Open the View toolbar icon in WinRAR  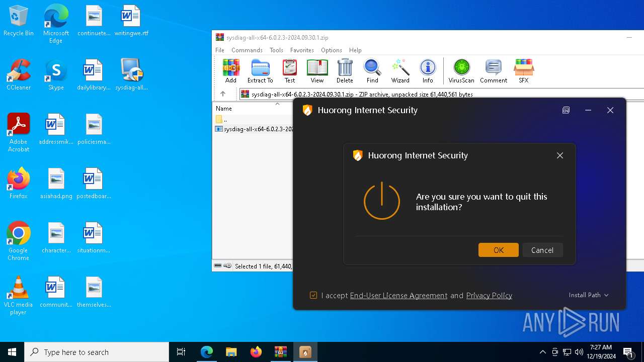click(317, 71)
